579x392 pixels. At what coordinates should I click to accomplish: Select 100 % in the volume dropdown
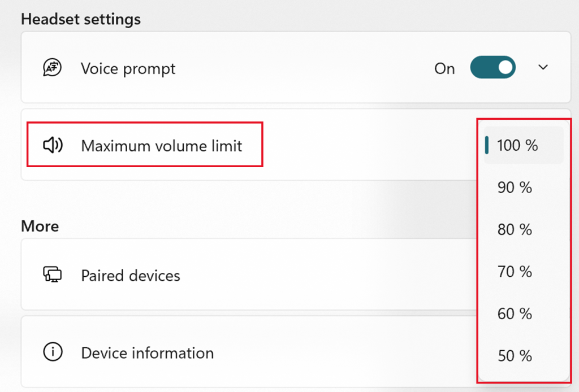pos(517,146)
